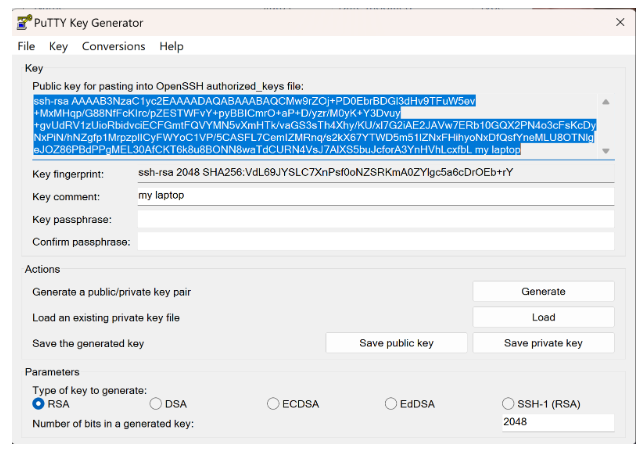Select the RSA key type
643x452 pixels.
(x=39, y=404)
